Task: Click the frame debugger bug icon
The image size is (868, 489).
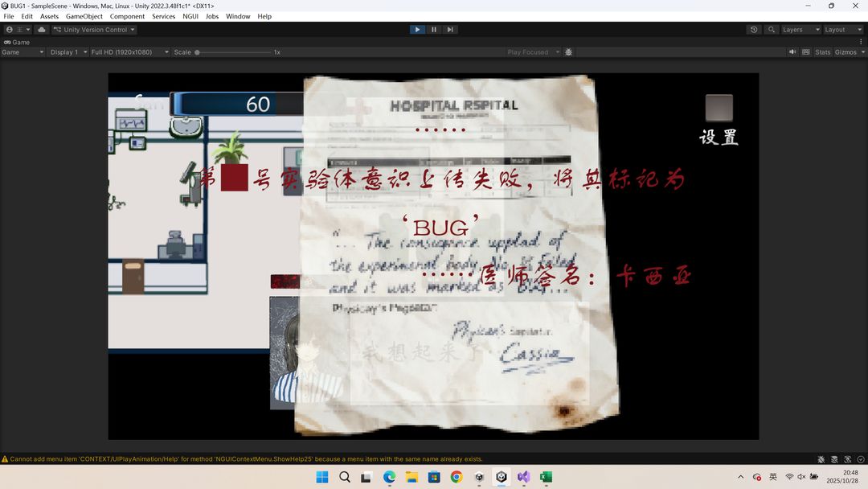Action: point(569,52)
